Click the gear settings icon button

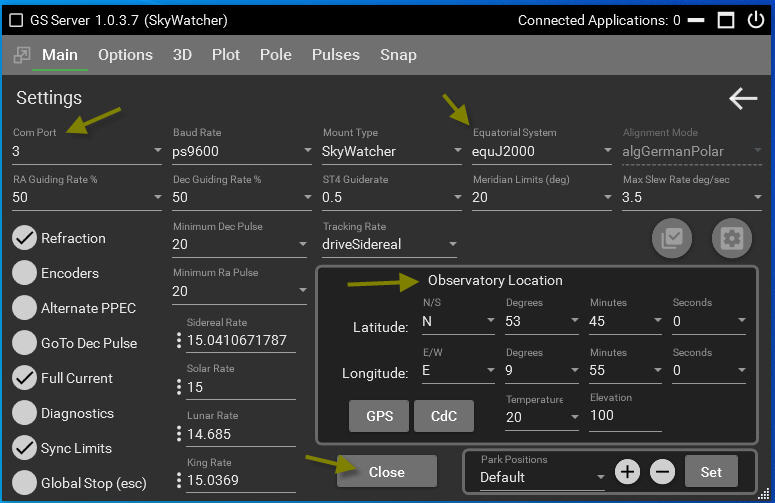[731, 238]
